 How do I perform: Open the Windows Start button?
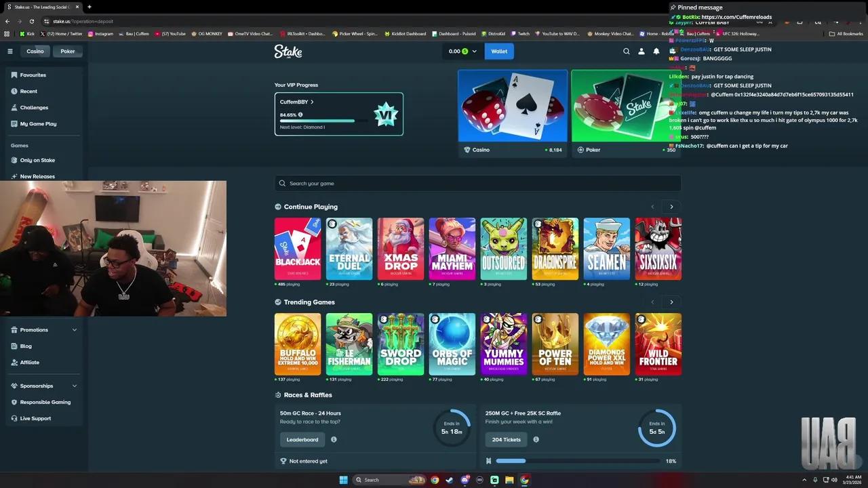tap(343, 480)
